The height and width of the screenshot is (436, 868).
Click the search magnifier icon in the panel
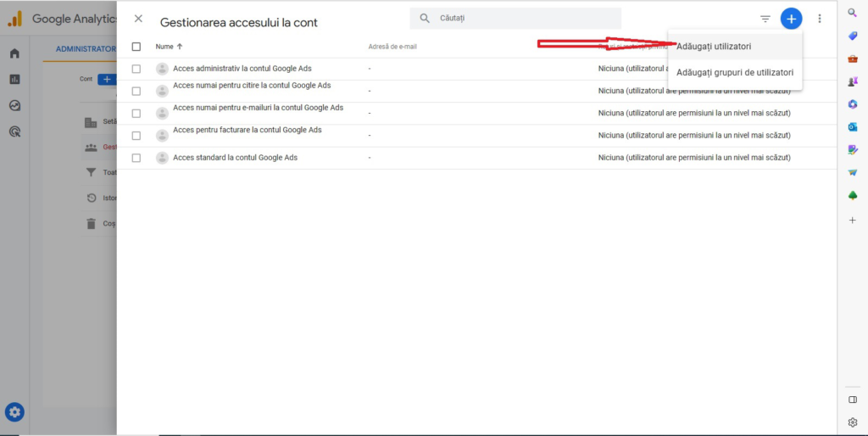click(425, 19)
